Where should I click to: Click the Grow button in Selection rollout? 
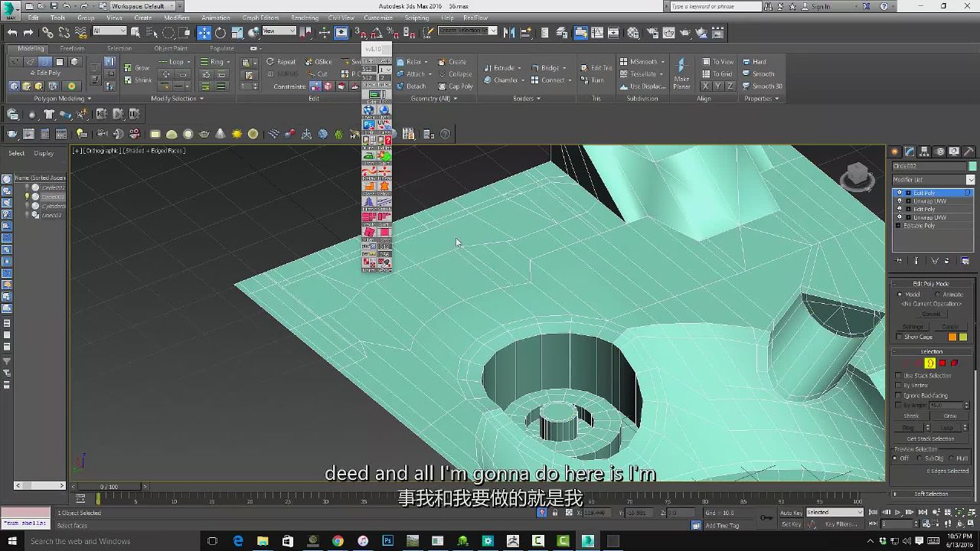949,416
